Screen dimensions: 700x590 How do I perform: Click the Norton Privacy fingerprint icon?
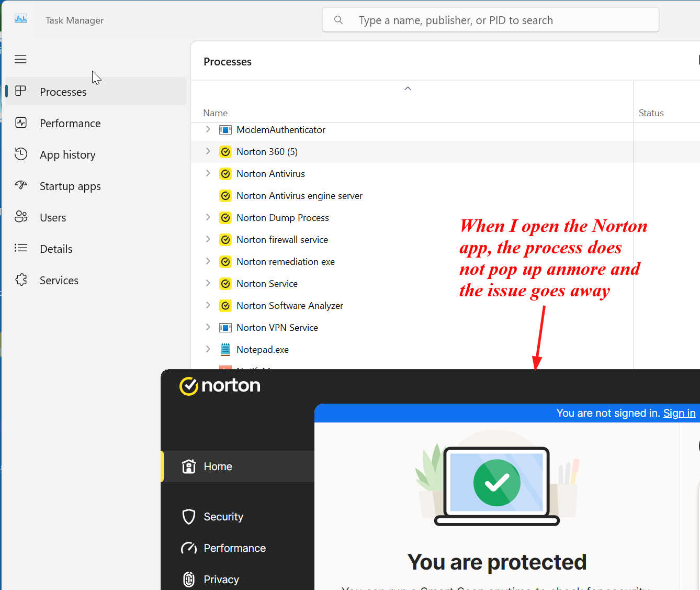coord(188,579)
